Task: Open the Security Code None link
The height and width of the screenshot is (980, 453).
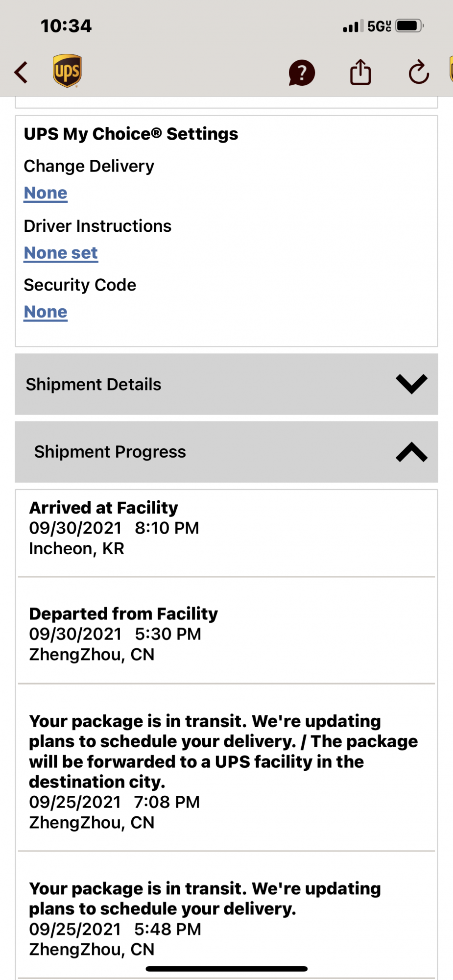Action: 46,312
